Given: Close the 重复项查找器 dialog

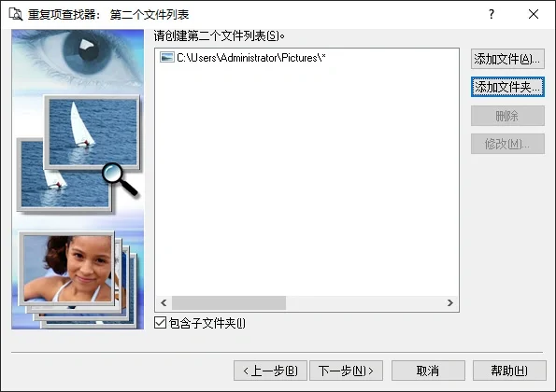Looking at the screenshot, I should (x=534, y=15).
